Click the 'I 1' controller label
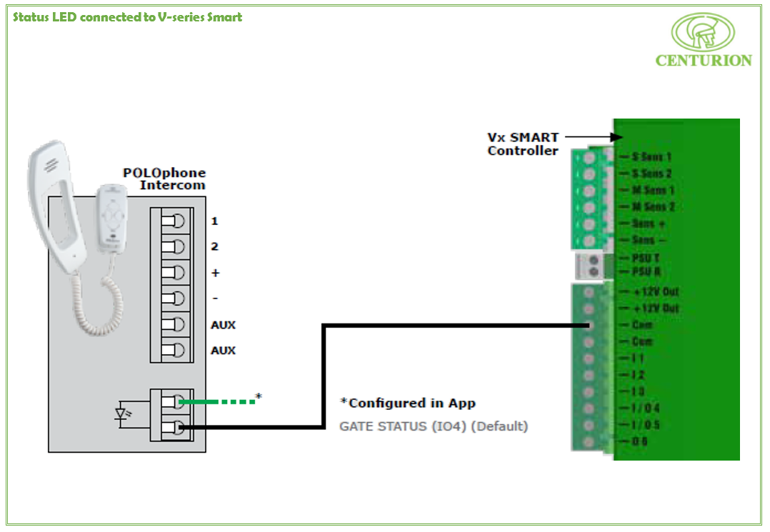The width and height of the screenshot is (770, 532). click(637, 358)
